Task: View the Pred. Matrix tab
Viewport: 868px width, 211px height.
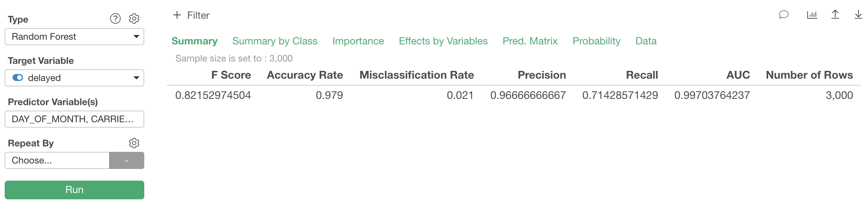Action: click(530, 41)
